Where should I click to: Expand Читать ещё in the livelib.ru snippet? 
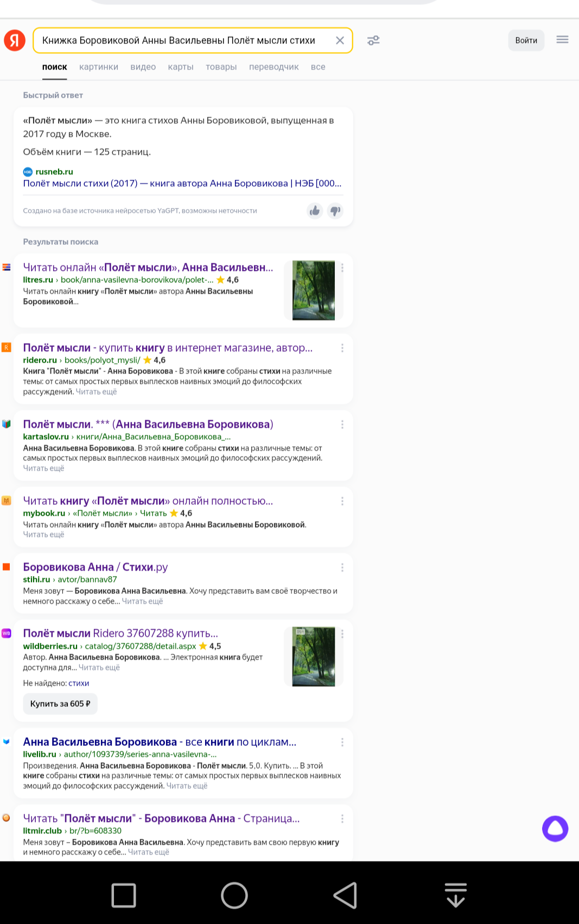tap(187, 786)
